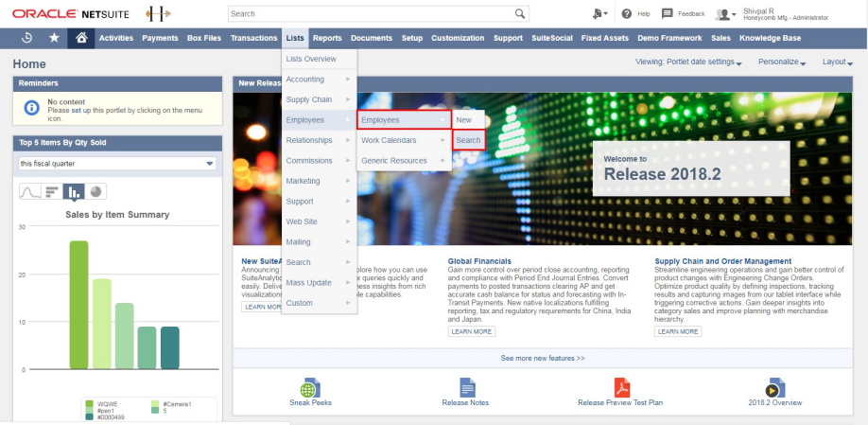Click the Reminders info icon

coord(31,108)
